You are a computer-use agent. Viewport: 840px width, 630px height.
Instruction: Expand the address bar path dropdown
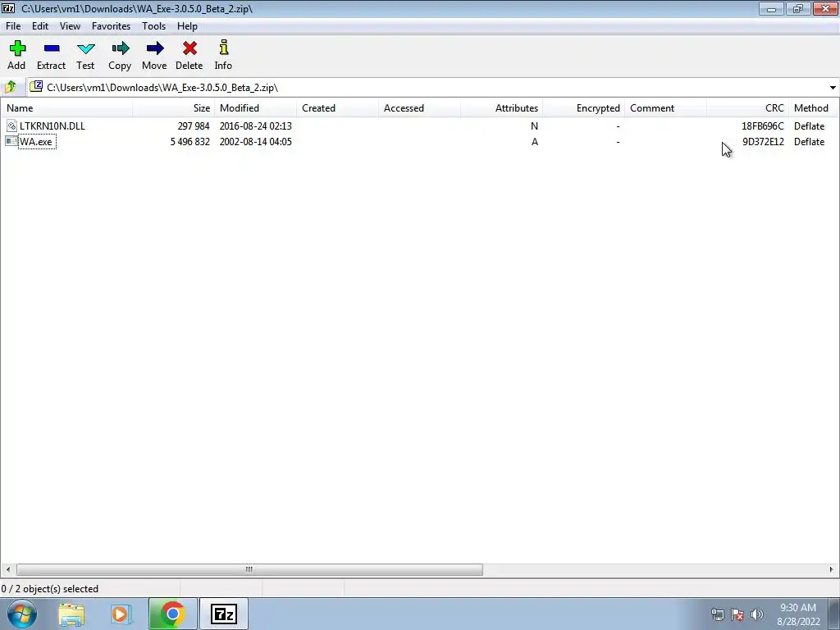pyautogui.click(x=833, y=87)
